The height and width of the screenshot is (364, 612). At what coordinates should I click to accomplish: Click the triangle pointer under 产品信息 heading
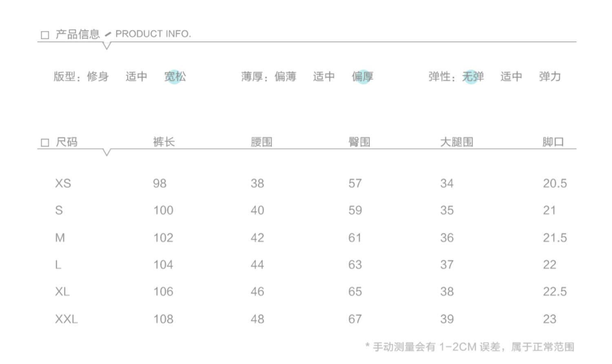(106, 46)
